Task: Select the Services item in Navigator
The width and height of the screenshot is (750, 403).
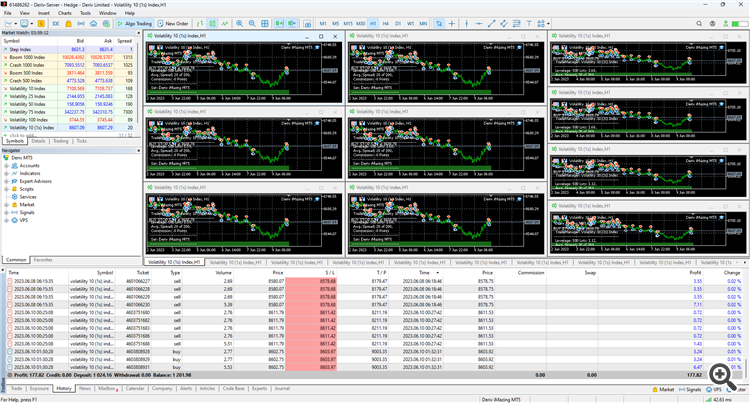Action: point(27,197)
